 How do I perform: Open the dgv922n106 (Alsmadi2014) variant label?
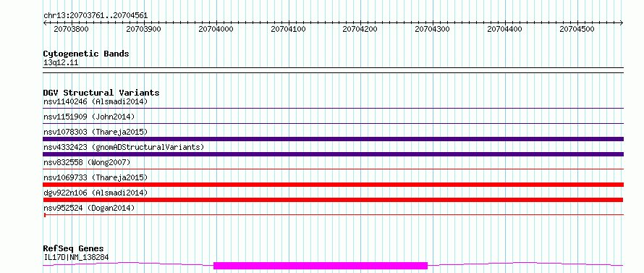tap(96, 193)
